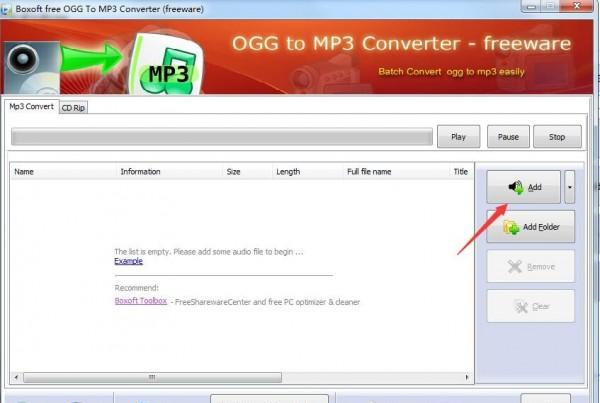600x403 pixels.
Task: Switch to the Mp3 Convert tab
Action: point(31,106)
